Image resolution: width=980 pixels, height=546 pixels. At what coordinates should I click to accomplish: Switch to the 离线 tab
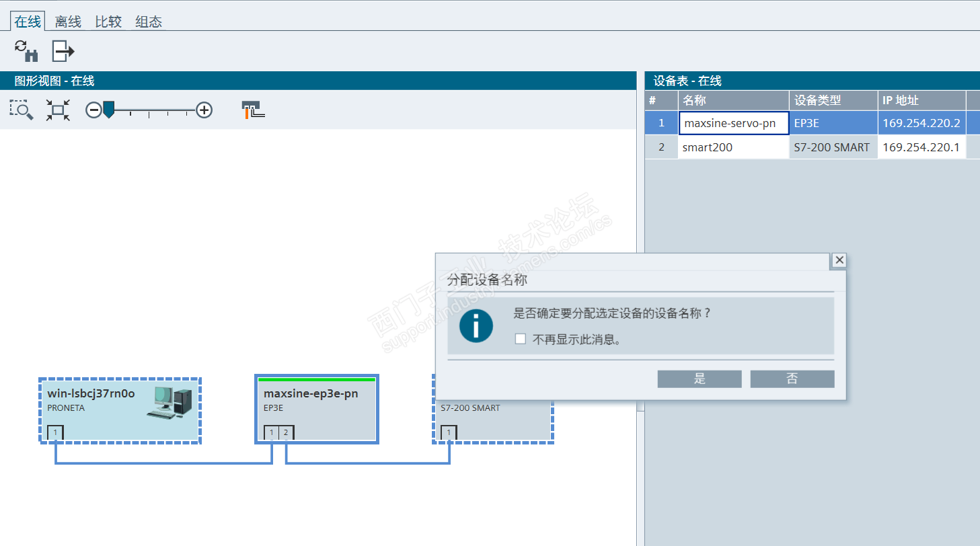(68, 22)
